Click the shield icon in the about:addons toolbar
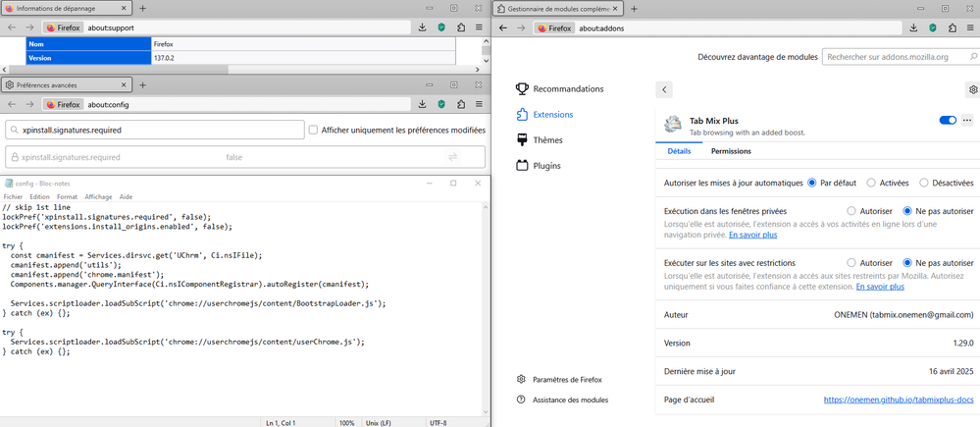This screenshot has width=980, height=427. pos(932,28)
